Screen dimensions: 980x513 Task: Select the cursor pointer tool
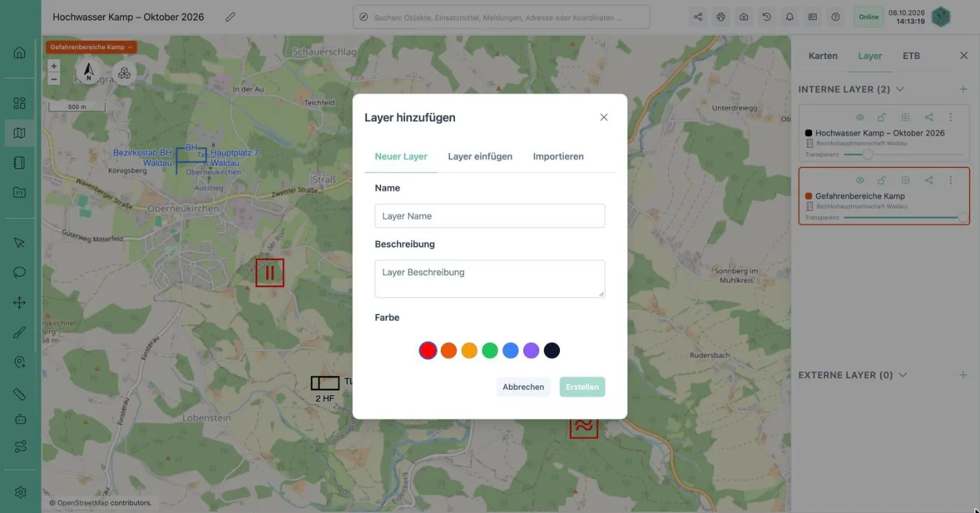[x=19, y=243]
